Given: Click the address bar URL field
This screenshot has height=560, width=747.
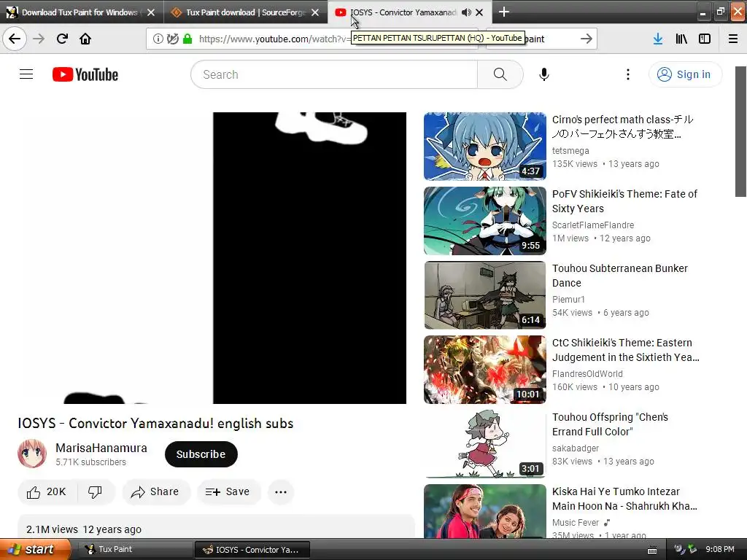Looking at the screenshot, I should (x=274, y=39).
